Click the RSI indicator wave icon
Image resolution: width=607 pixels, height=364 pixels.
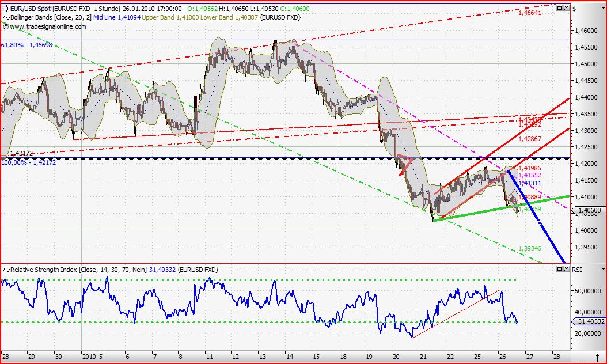point(6,270)
